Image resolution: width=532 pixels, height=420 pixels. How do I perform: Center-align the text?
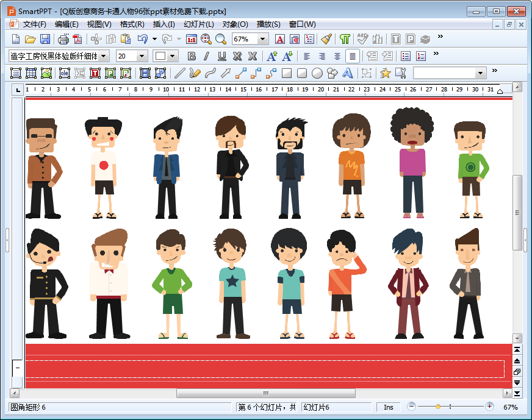337,56
